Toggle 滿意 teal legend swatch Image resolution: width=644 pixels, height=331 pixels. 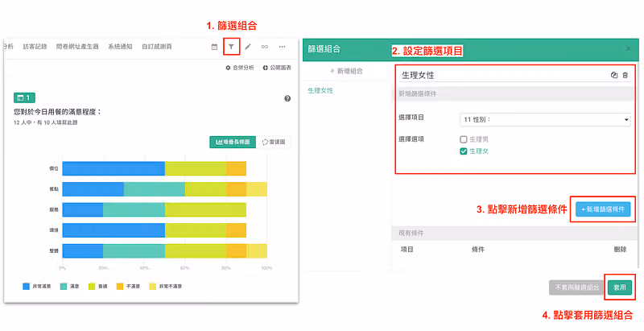64,286
